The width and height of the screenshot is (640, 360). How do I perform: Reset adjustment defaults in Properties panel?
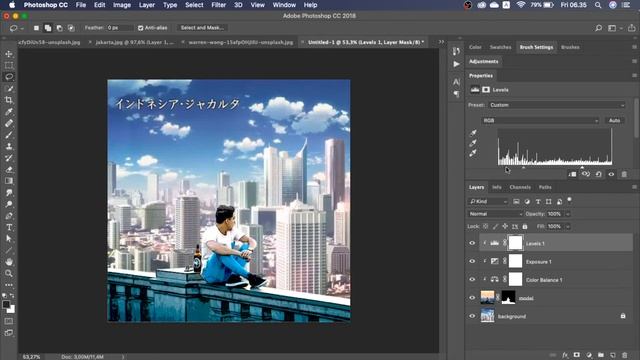(x=598, y=174)
